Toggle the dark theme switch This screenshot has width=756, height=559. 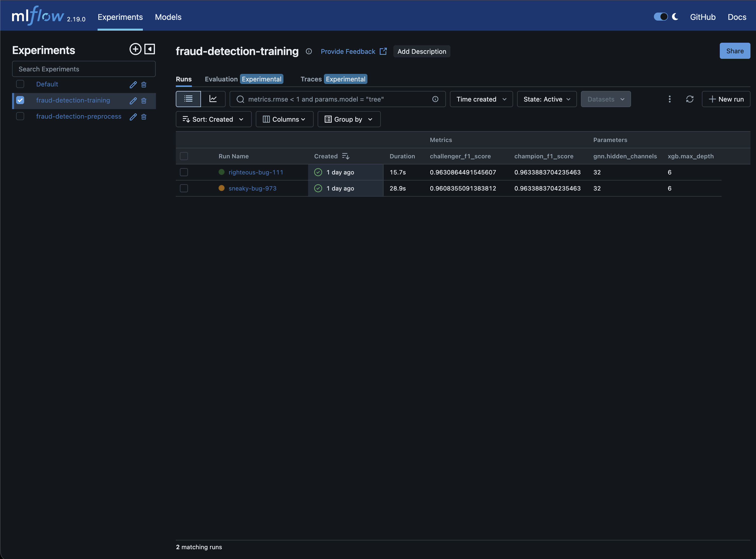pos(660,17)
